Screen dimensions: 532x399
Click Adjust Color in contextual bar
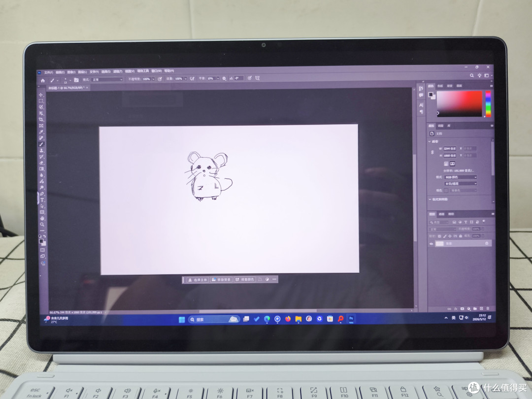point(244,280)
